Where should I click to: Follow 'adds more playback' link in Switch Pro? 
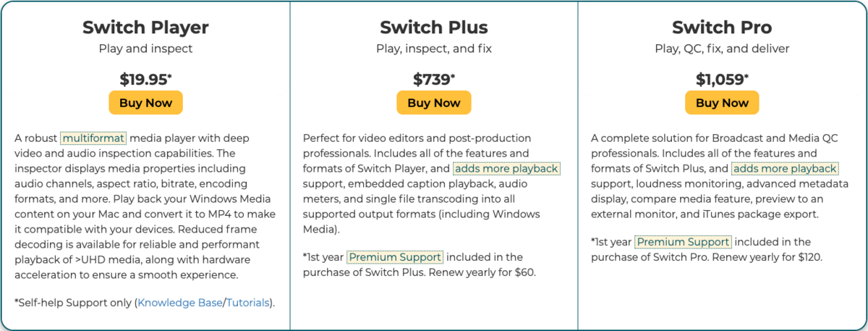[x=785, y=169]
